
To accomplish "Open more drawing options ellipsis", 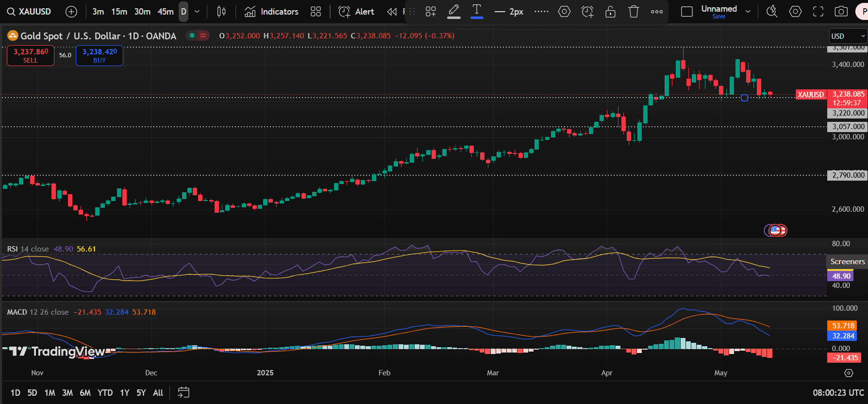I will click(x=657, y=12).
